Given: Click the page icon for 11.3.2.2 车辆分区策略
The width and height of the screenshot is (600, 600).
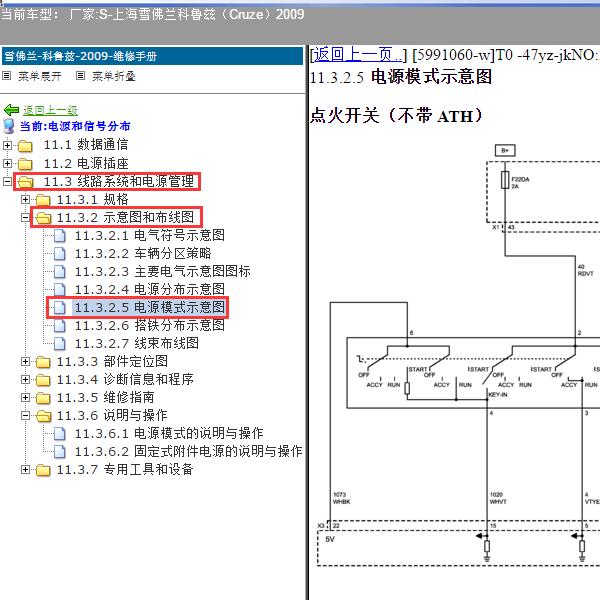Looking at the screenshot, I should click(59, 254).
